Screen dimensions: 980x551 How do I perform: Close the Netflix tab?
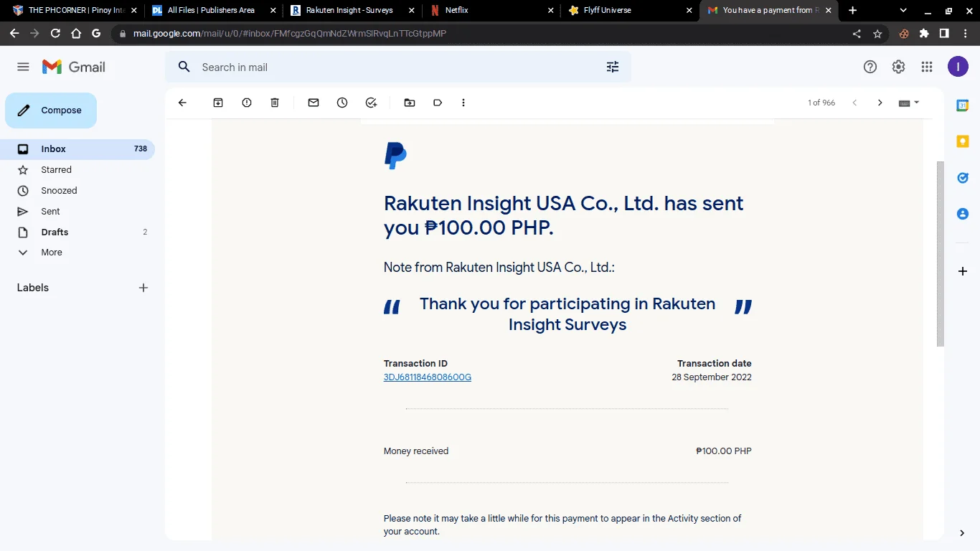click(550, 11)
